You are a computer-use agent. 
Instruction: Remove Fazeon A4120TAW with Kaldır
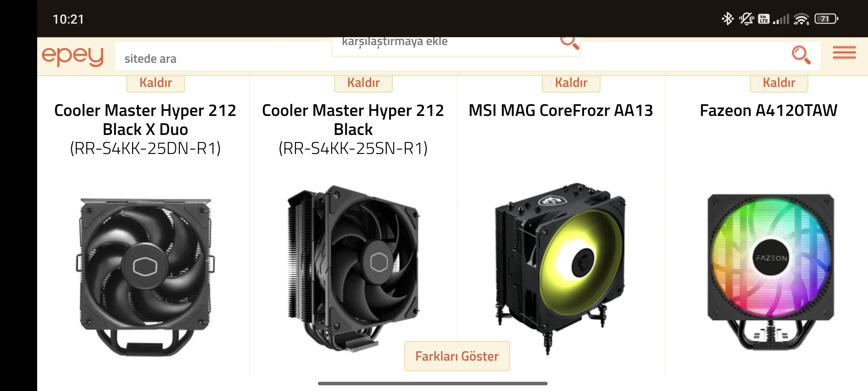click(x=779, y=83)
